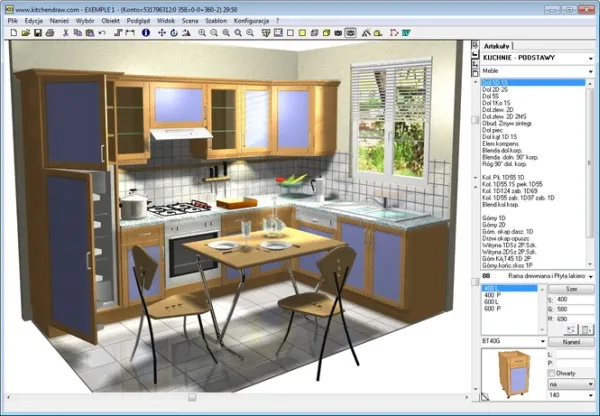The image size is (600, 416).
Task: Select '400 P' in size list
Action: click(492, 295)
